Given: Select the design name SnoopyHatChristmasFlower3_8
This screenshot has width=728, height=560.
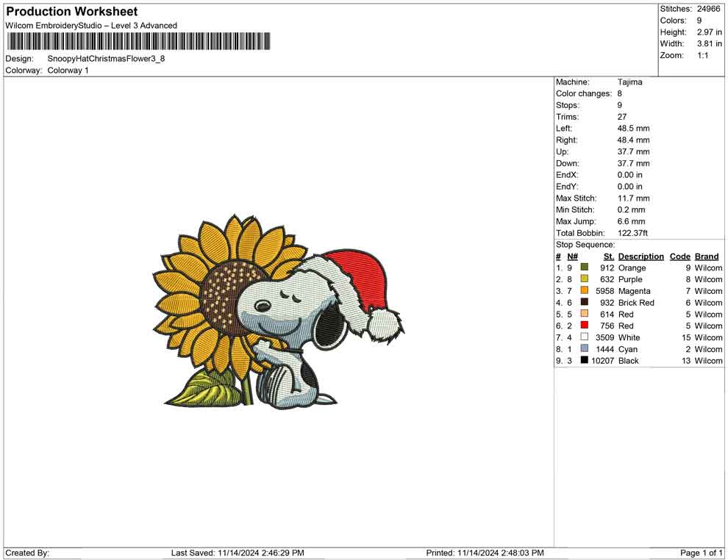Looking at the screenshot, I should [x=105, y=58].
